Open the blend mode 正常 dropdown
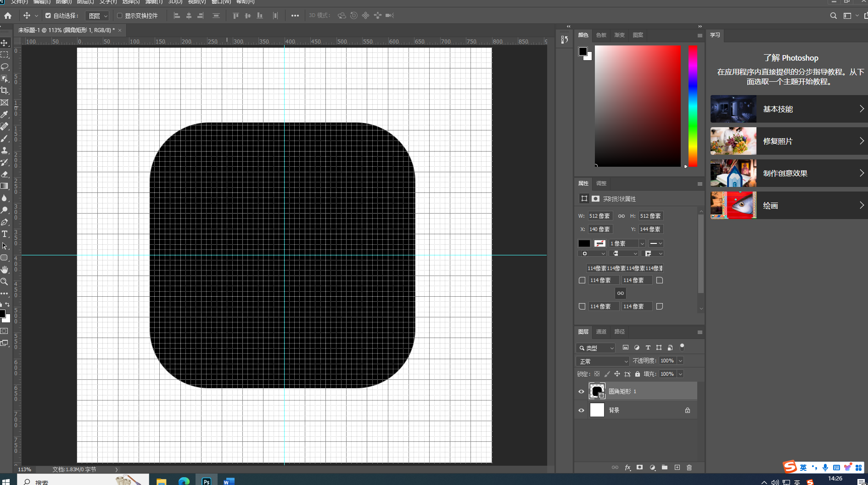This screenshot has width=868, height=485. (x=603, y=361)
